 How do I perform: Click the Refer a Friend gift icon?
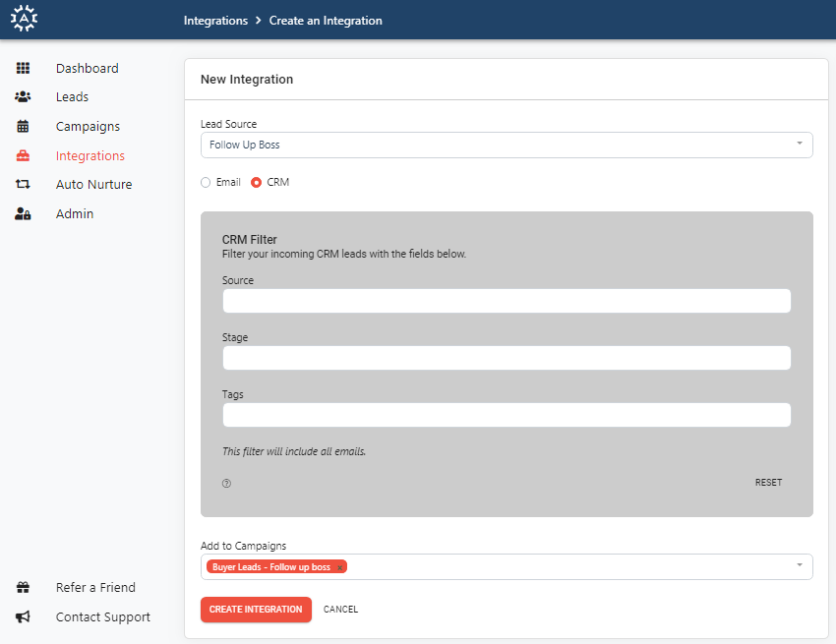[x=23, y=588]
